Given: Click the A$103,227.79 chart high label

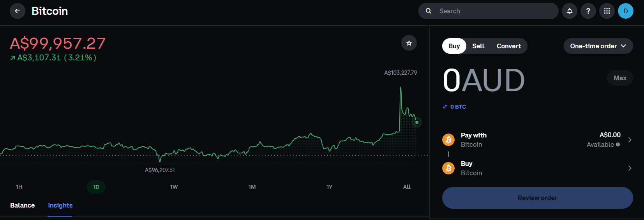Looking at the screenshot, I should pyautogui.click(x=401, y=73).
